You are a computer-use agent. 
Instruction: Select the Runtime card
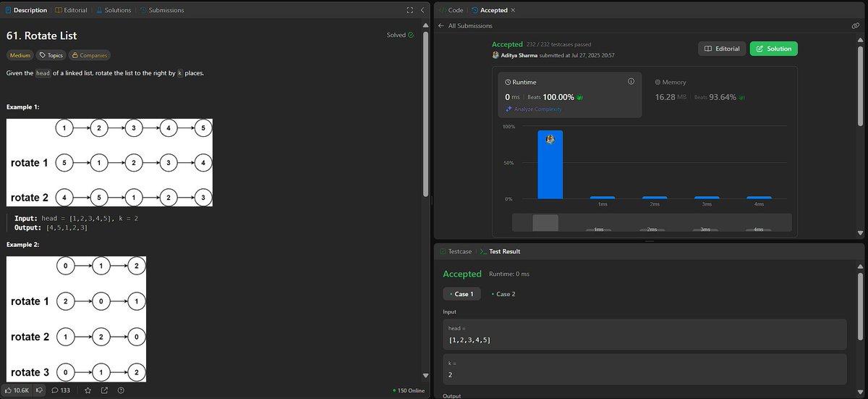point(570,94)
